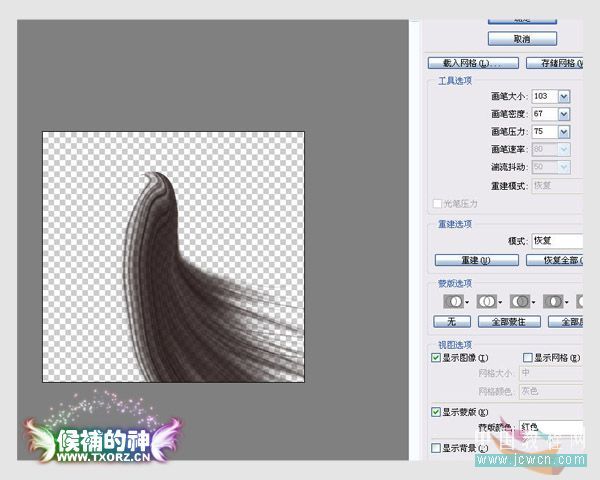Screen dimensions: 600x480
Task: Click the brush rate field showing 80
Action: coord(545,150)
